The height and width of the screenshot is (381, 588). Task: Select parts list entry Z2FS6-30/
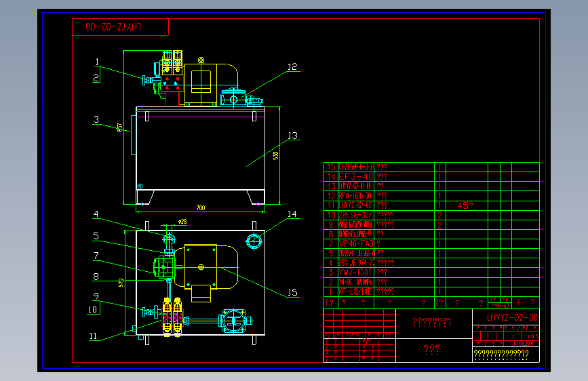click(355, 215)
